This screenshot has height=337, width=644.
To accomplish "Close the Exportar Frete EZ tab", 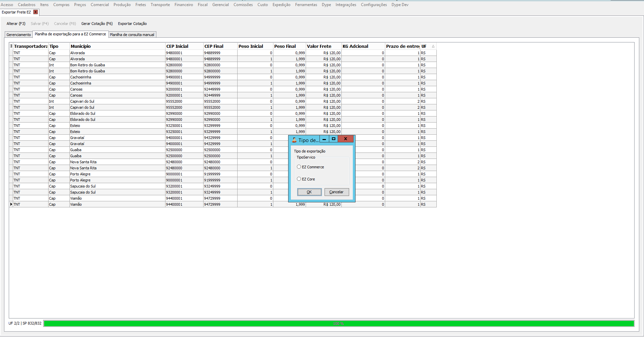I will tap(35, 12).
